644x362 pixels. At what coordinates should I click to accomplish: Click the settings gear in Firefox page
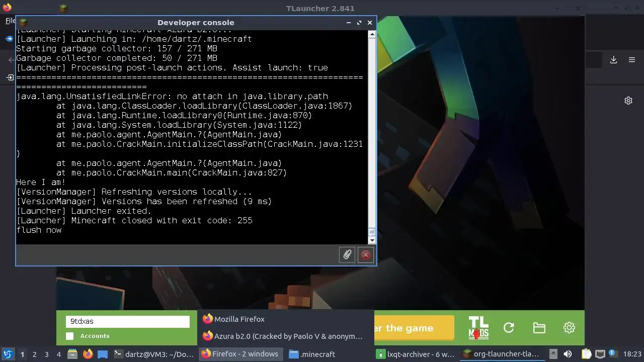628,101
